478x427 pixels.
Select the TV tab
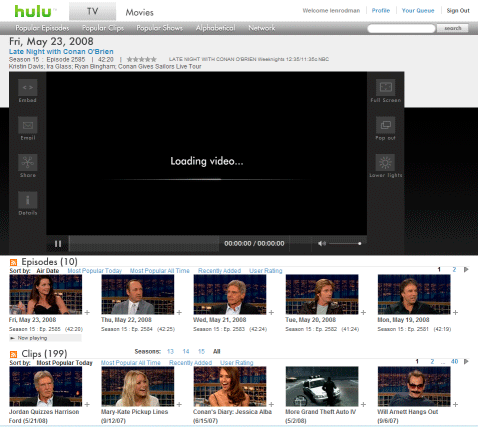tap(92, 12)
